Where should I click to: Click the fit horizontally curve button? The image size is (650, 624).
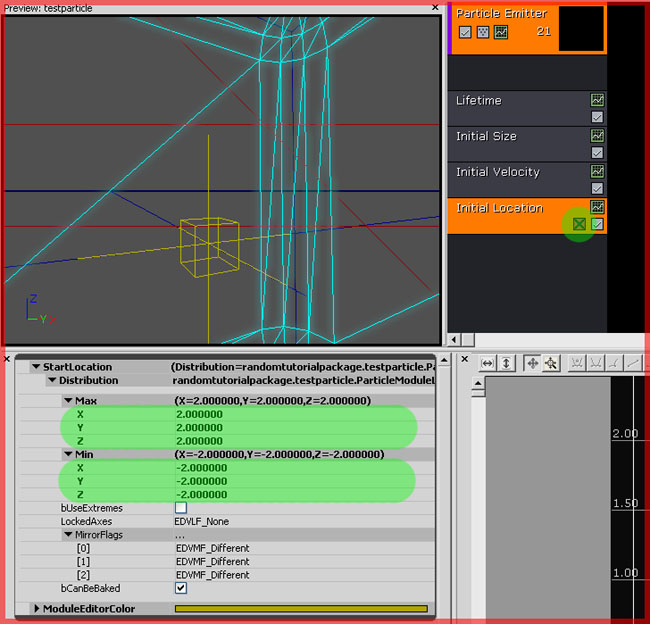[488, 363]
